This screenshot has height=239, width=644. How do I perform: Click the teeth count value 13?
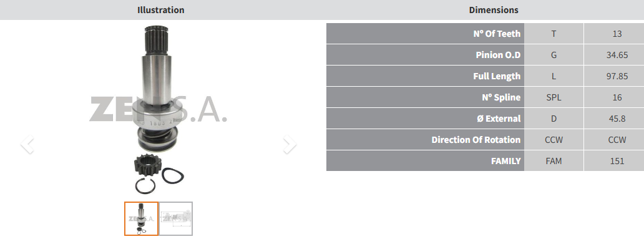click(x=617, y=34)
